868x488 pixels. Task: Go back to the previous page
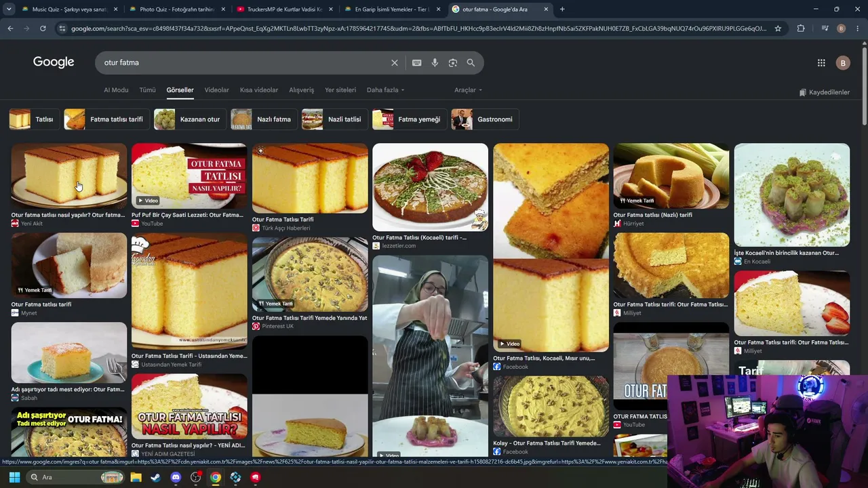click(x=10, y=28)
